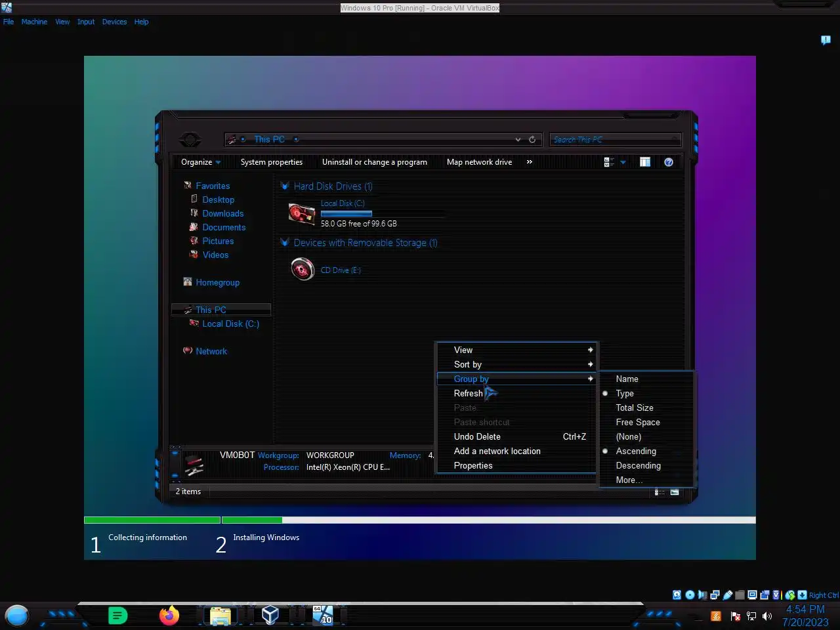This screenshot has height=630, width=840.
Task: Click the host Start orb button
Action: 17,616
